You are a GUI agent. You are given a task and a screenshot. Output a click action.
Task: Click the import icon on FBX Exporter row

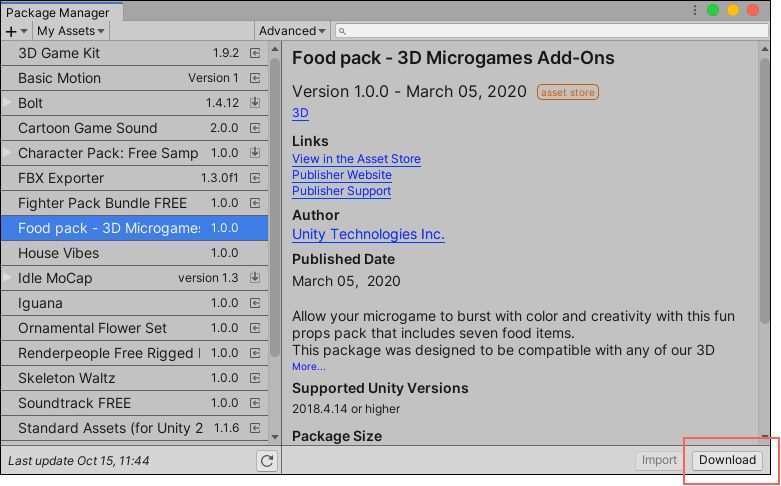(255, 178)
